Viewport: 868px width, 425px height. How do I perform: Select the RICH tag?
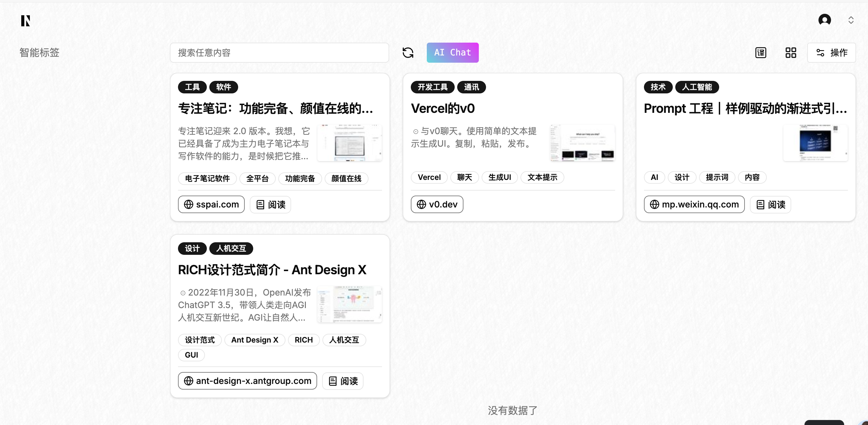pos(303,340)
